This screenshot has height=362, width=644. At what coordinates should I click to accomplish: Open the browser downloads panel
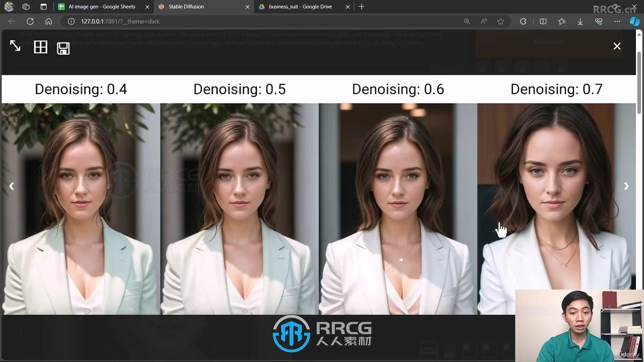(580, 21)
